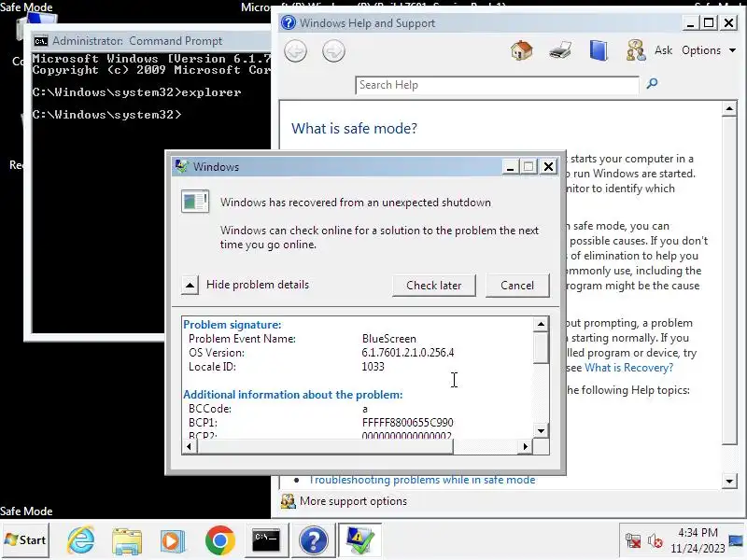Open the Options dropdown in Help

[709, 50]
